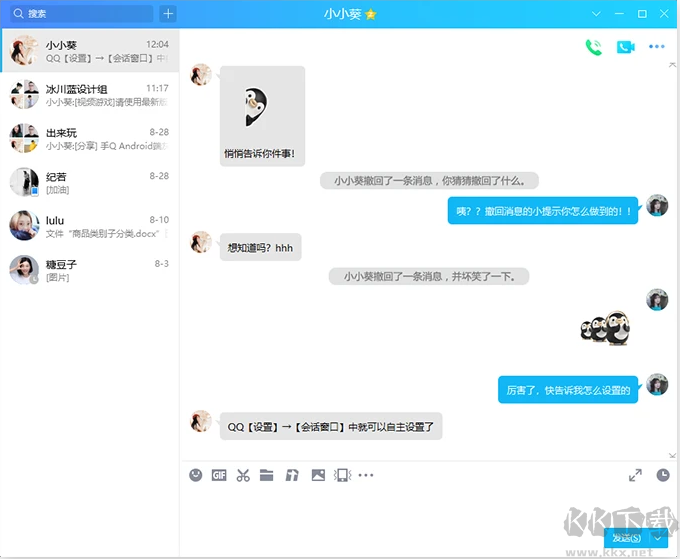The image size is (680, 559).
Task: Click the send picture icon
Action: click(318, 475)
